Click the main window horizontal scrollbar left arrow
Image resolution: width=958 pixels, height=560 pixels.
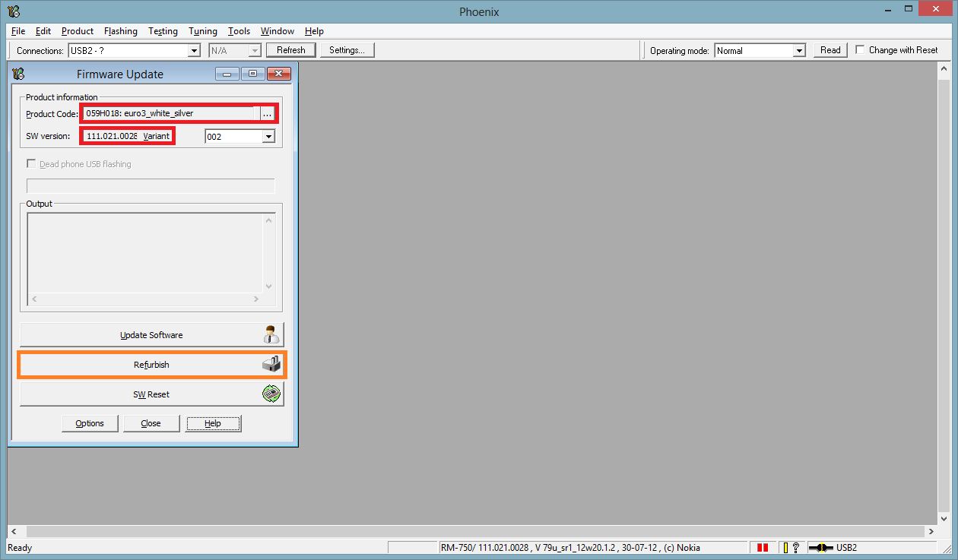13,531
